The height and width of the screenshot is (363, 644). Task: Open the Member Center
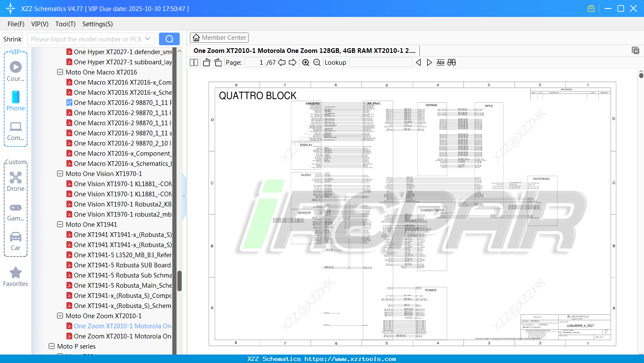(x=219, y=38)
